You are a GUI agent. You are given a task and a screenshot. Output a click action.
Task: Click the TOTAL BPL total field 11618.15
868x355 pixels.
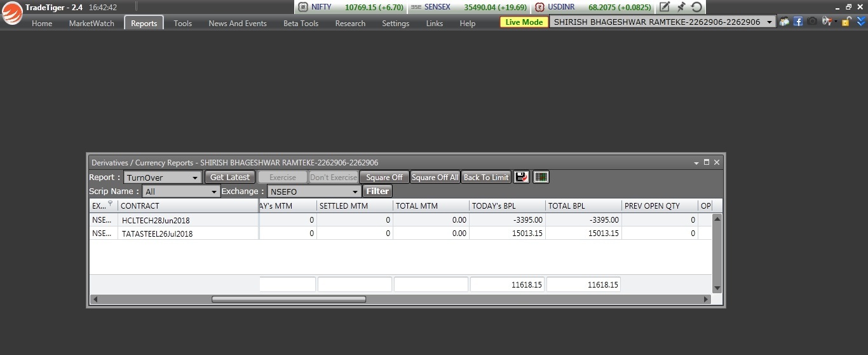(583, 285)
